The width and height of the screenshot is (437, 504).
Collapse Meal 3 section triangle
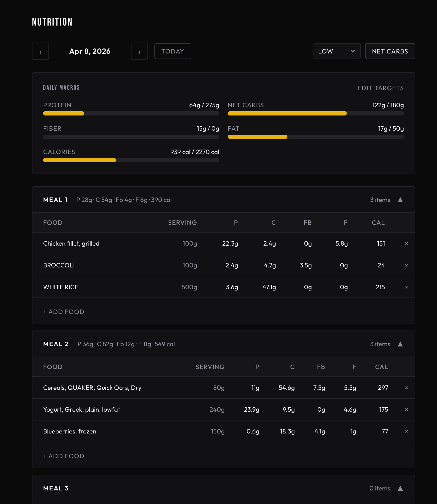pyautogui.click(x=400, y=488)
